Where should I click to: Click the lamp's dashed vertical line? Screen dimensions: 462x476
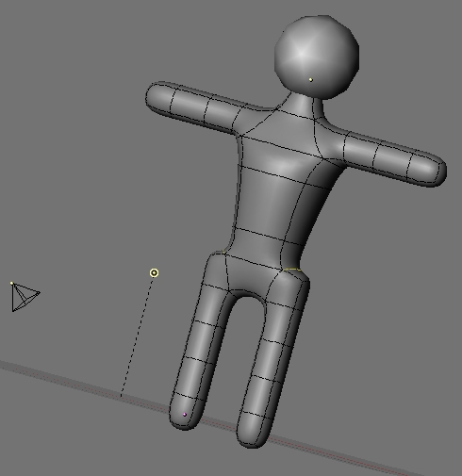(x=137, y=337)
